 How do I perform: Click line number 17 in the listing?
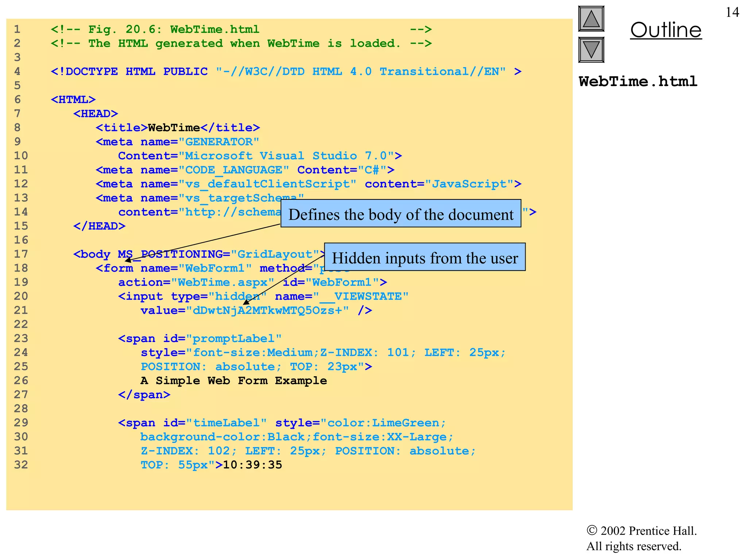coord(21,254)
